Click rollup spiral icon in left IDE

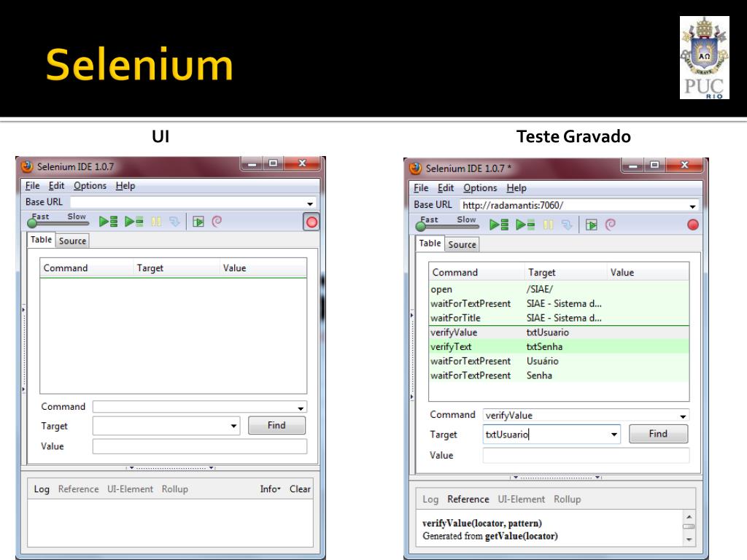(217, 222)
